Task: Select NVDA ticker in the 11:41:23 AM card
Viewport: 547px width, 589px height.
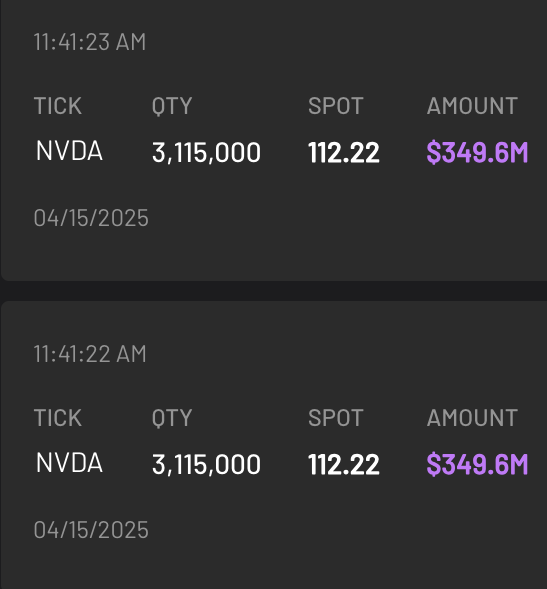Action: click(x=69, y=151)
